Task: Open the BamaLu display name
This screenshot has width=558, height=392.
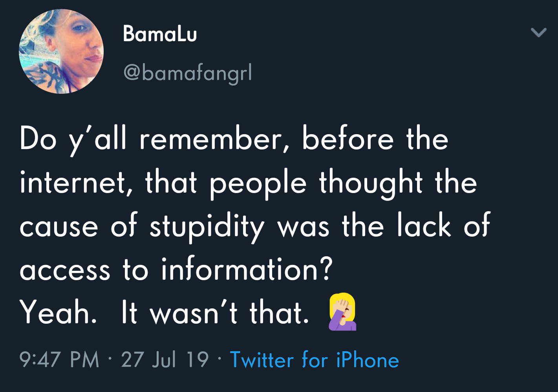Action: pos(160,34)
